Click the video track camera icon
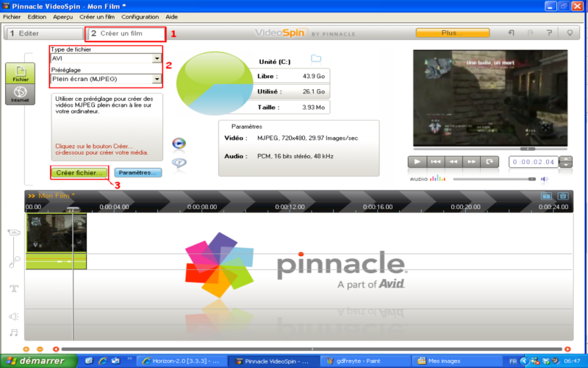Screen dimensions: 588x368 (14, 233)
